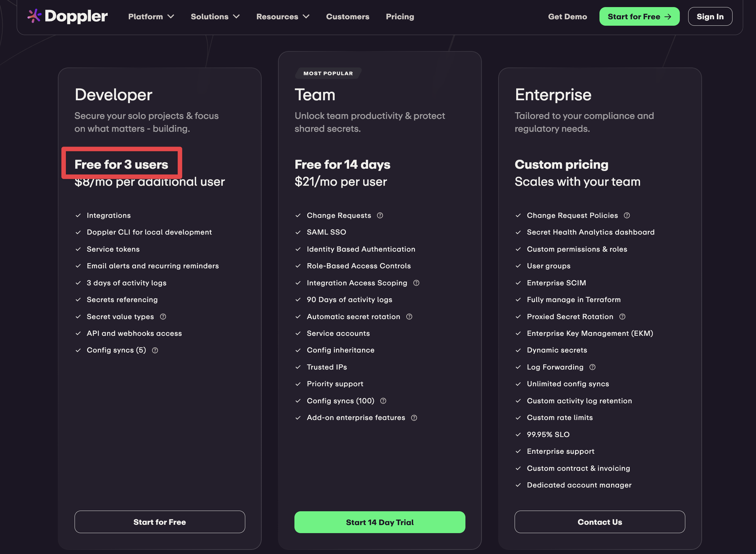Click the "Free for 14 days" text

tap(342, 164)
